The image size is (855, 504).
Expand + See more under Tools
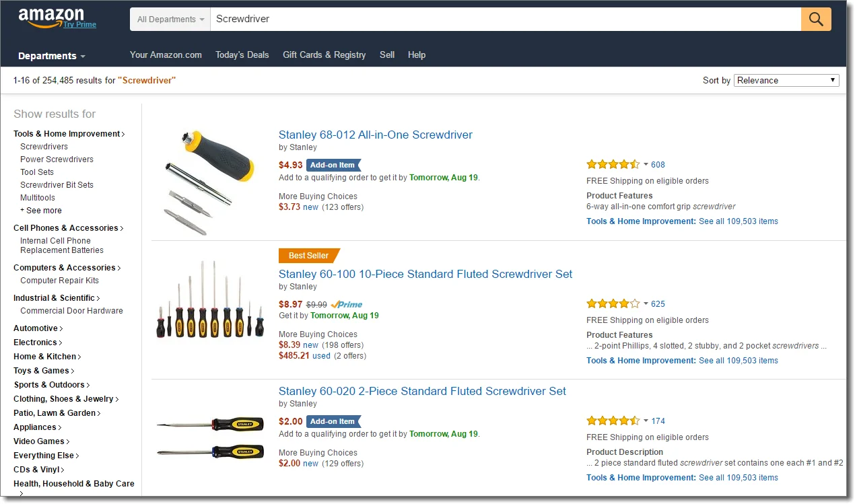point(40,211)
